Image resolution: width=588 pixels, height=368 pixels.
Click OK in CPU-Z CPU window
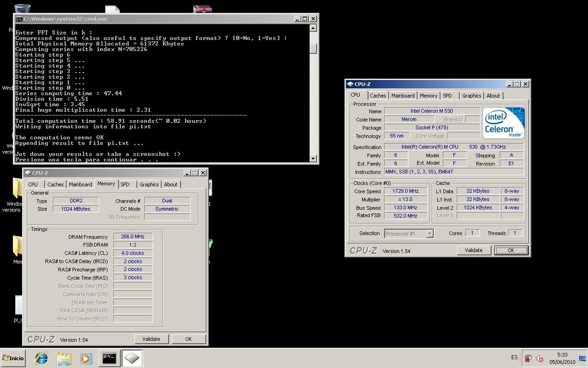[511, 250]
